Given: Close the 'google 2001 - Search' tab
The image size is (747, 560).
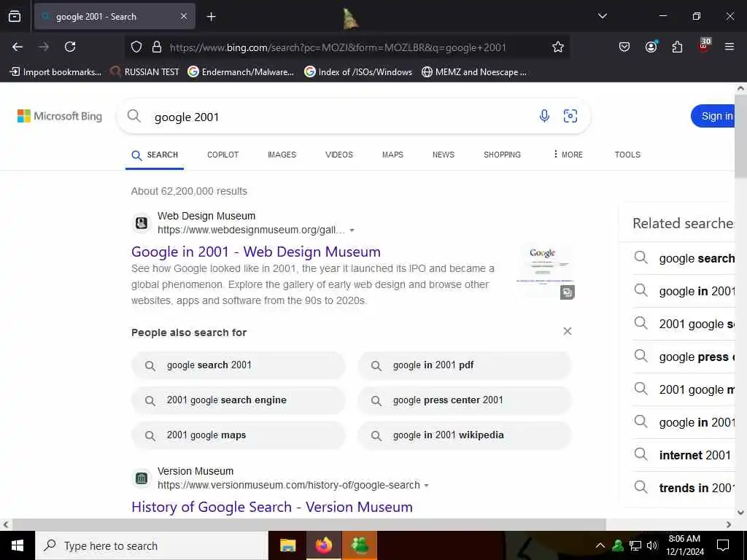Looking at the screenshot, I should tap(183, 17).
